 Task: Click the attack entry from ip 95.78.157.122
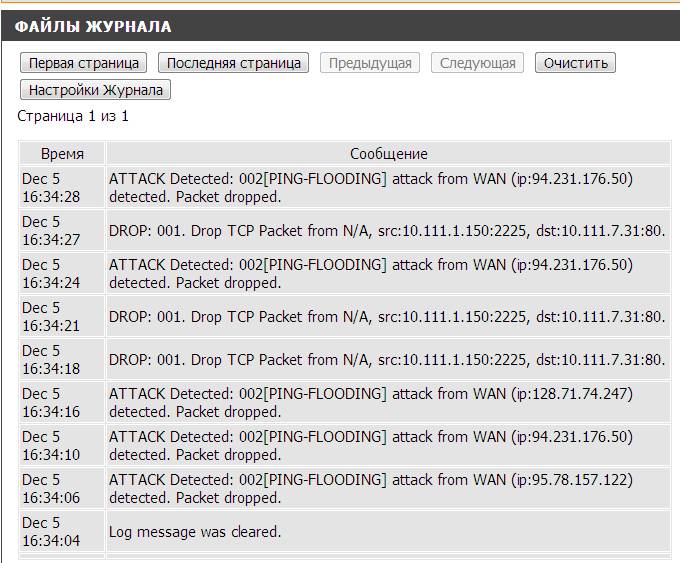point(370,489)
